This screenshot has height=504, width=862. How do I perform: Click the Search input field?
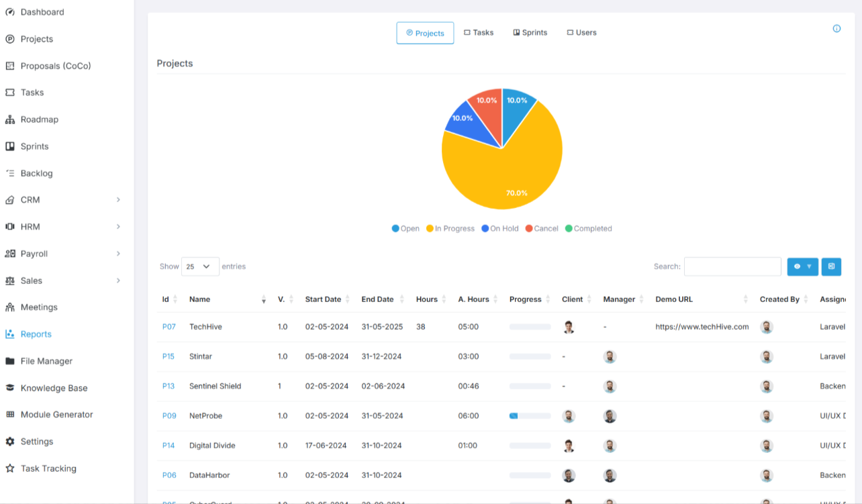(x=732, y=266)
